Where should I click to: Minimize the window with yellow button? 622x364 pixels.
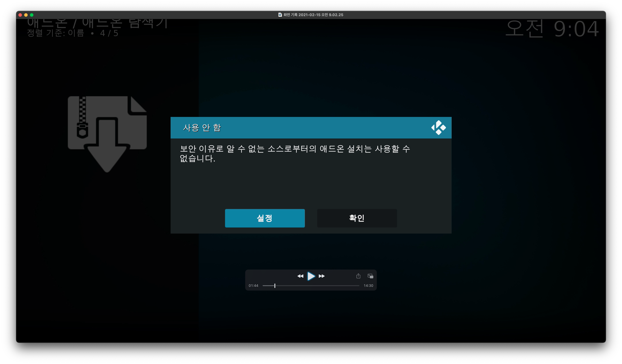click(x=26, y=15)
